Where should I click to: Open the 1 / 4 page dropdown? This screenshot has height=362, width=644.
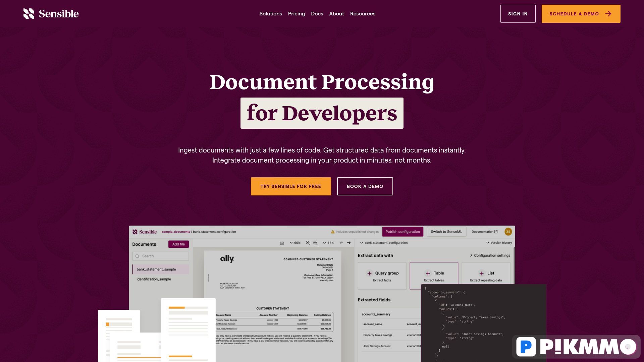pos(328,243)
